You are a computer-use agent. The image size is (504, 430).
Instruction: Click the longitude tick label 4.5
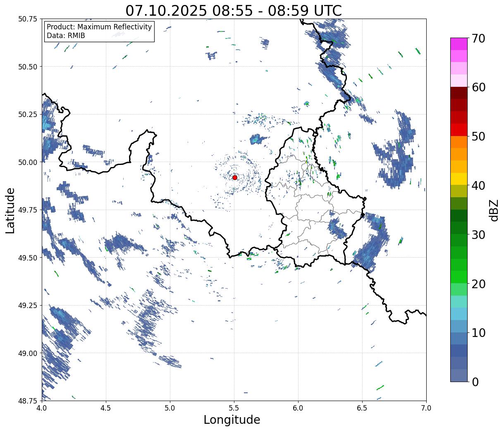click(106, 408)
